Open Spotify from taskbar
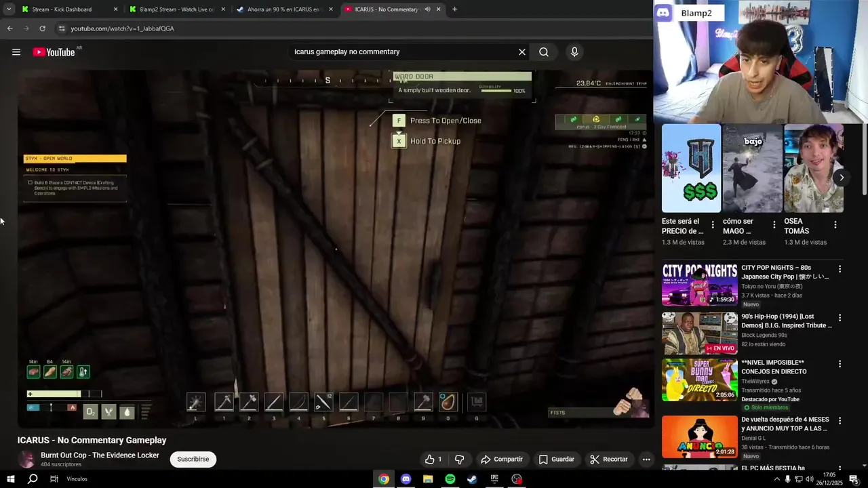 (450, 479)
